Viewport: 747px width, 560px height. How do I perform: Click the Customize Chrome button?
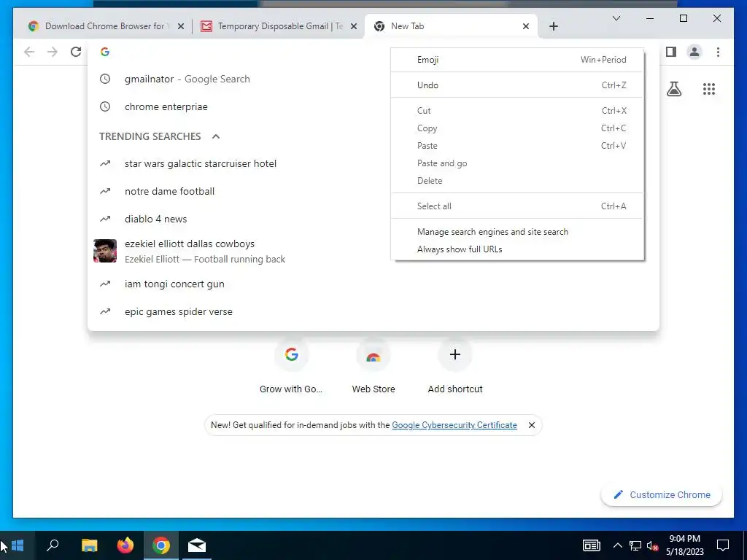pyautogui.click(x=662, y=495)
